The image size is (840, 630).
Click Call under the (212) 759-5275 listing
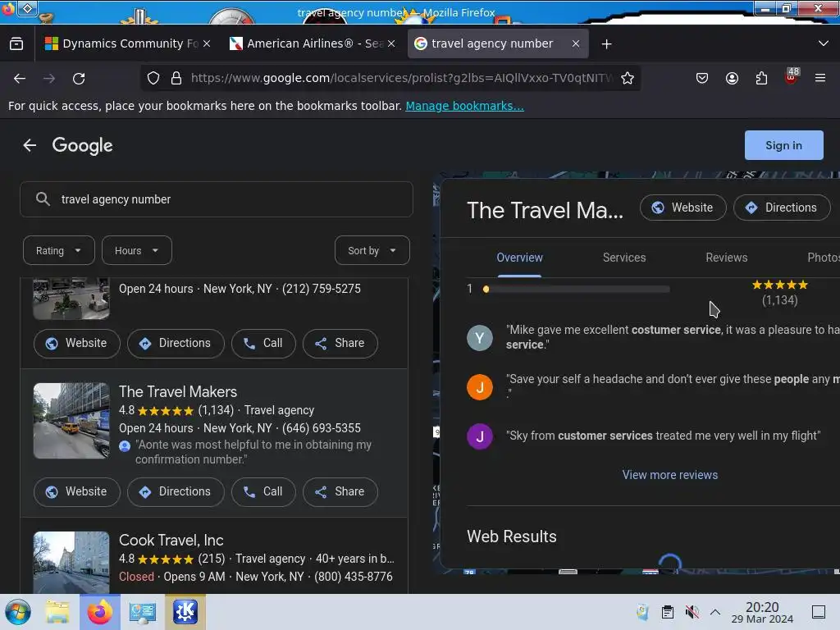pos(263,344)
